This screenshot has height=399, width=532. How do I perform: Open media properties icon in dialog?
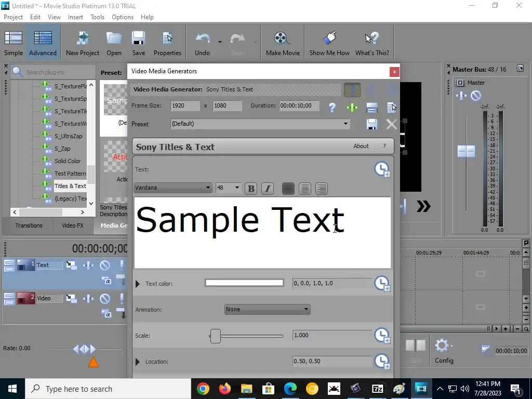click(x=392, y=108)
